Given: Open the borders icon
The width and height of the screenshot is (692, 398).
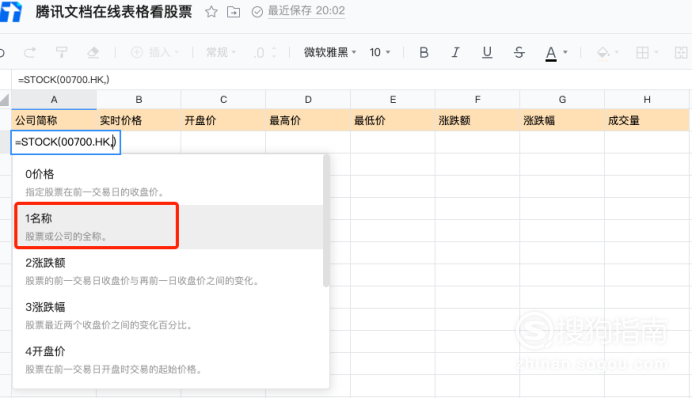Looking at the screenshot, I should (x=642, y=53).
